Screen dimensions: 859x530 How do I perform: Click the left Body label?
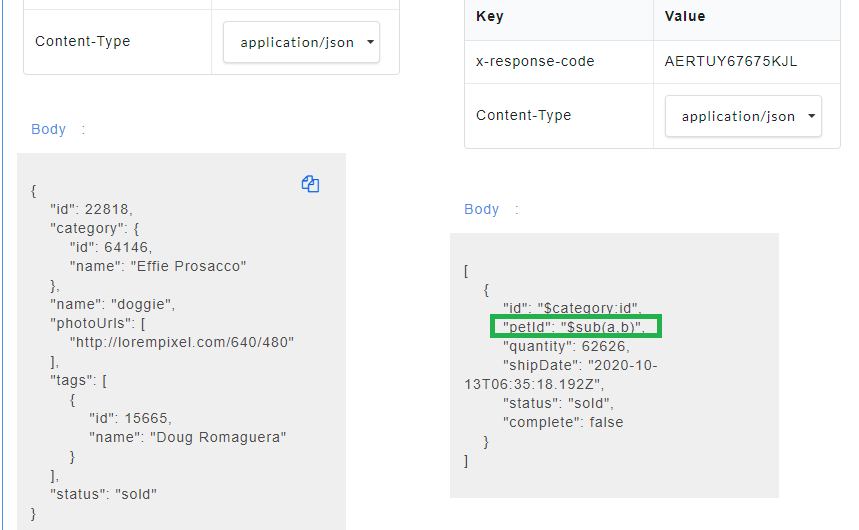[48, 129]
